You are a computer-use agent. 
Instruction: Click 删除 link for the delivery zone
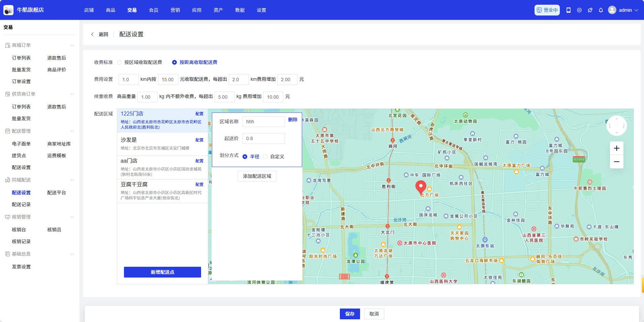293,120
